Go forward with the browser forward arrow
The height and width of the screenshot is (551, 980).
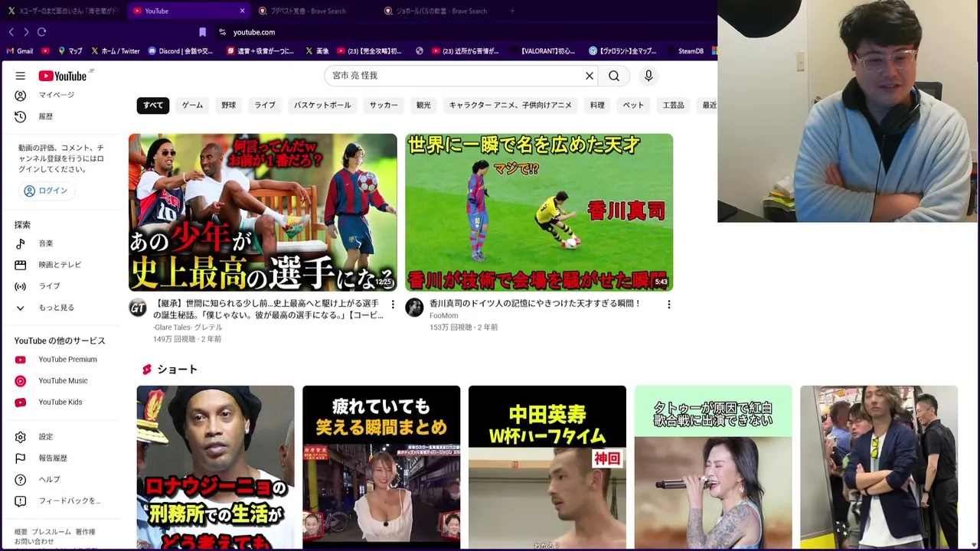[26, 32]
